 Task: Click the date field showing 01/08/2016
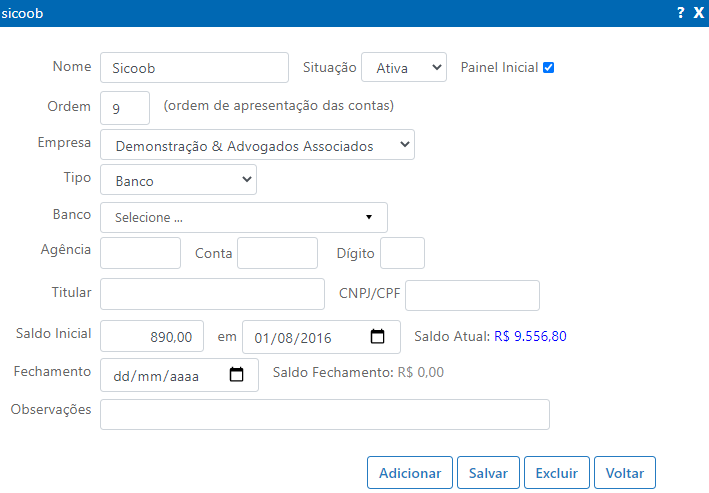pyautogui.click(x=321, y=337)
